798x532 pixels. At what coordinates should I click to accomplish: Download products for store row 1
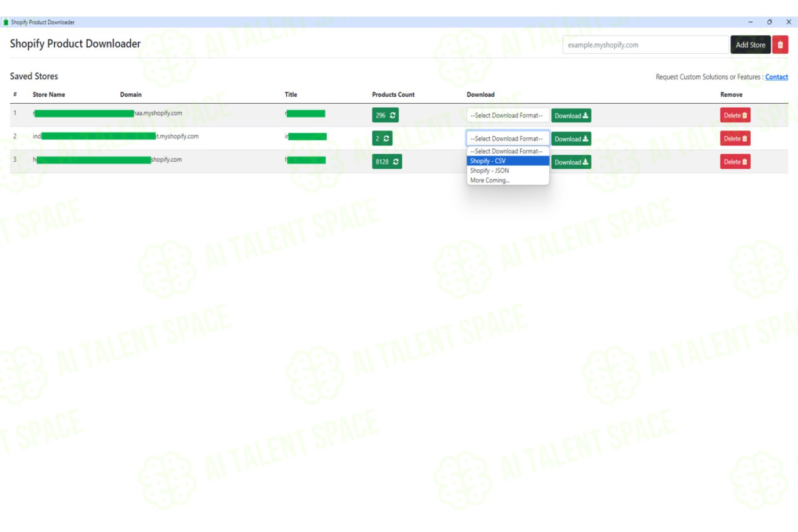pyautogui.click(x=571, y=115)
